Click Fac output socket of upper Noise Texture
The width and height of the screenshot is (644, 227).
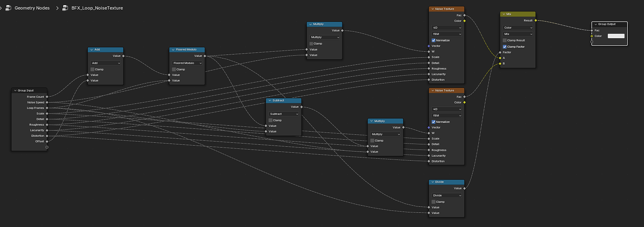coord(464,15)
